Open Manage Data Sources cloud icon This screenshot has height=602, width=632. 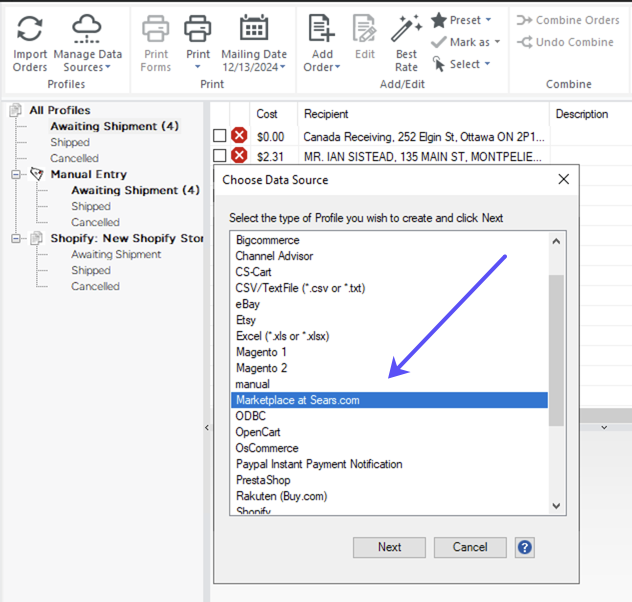coord(87,29)
